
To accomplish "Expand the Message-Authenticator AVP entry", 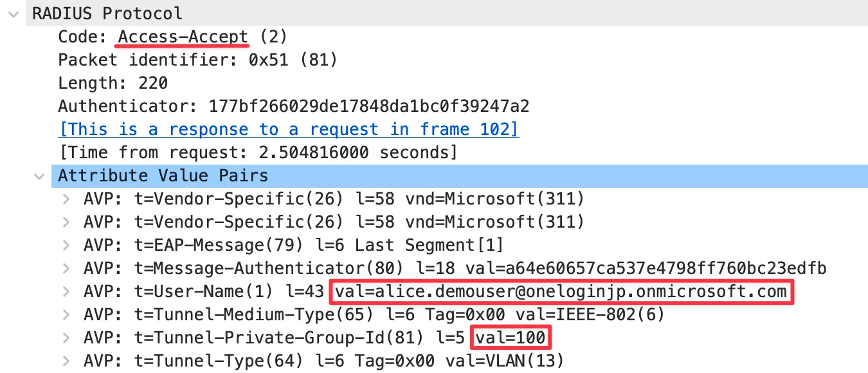I will [66, 268].
